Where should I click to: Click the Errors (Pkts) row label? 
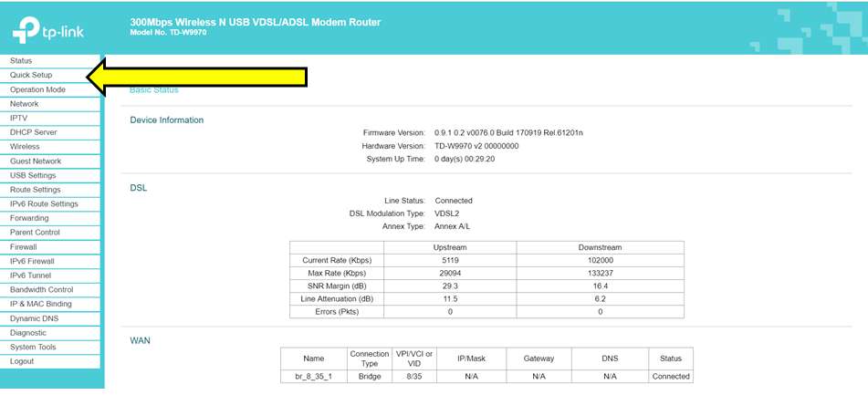[x=337, y=311]
